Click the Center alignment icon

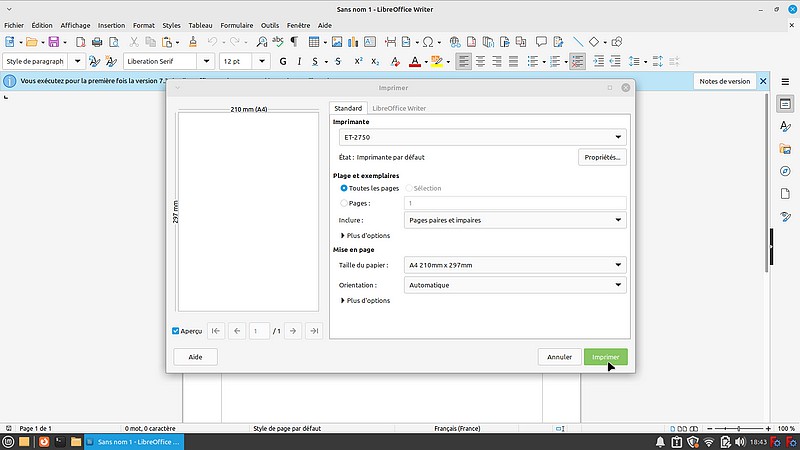tap(480, 62)
